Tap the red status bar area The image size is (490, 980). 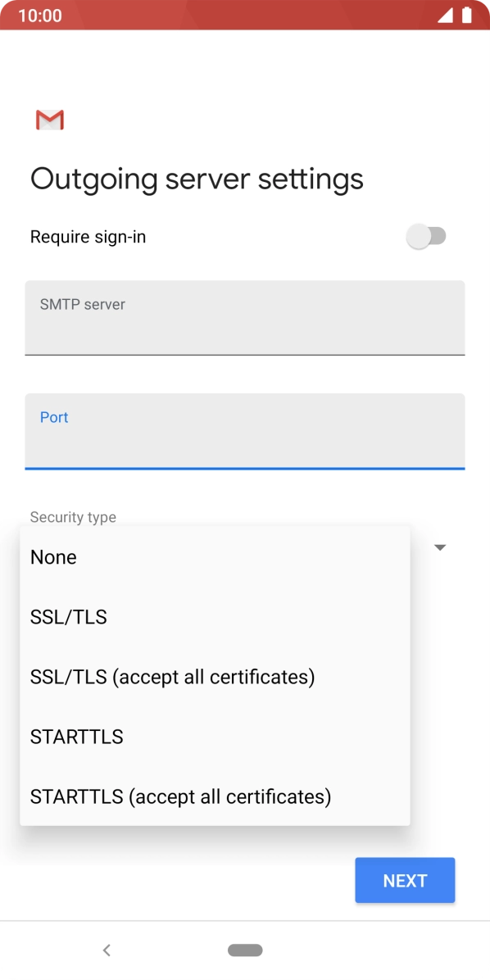pos(245,15)
